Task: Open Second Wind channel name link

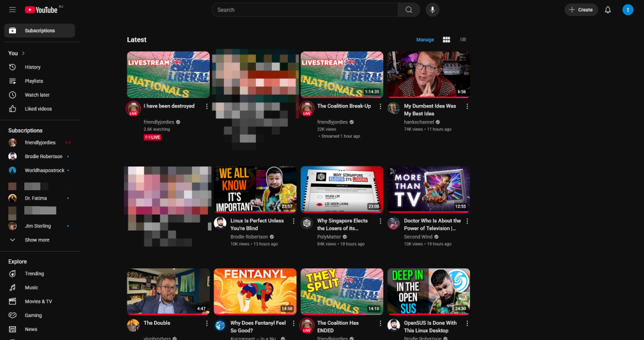Action: tap(418, 237)
